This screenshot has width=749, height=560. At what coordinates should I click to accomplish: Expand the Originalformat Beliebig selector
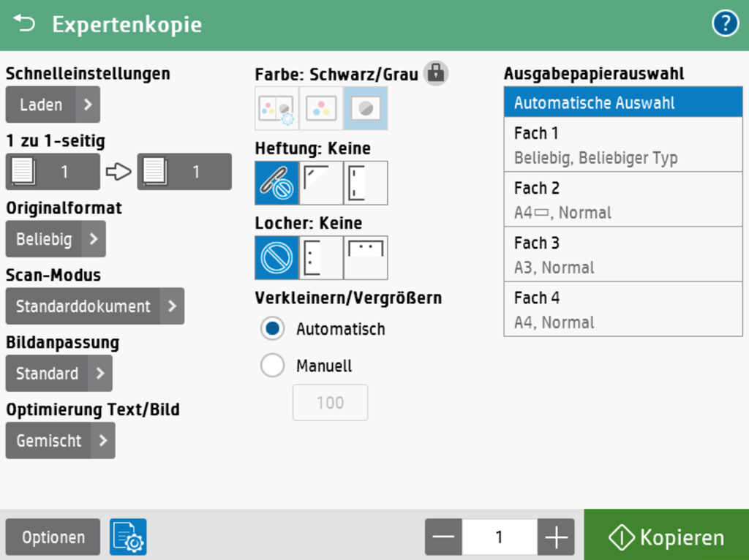(x=56, y=239)
